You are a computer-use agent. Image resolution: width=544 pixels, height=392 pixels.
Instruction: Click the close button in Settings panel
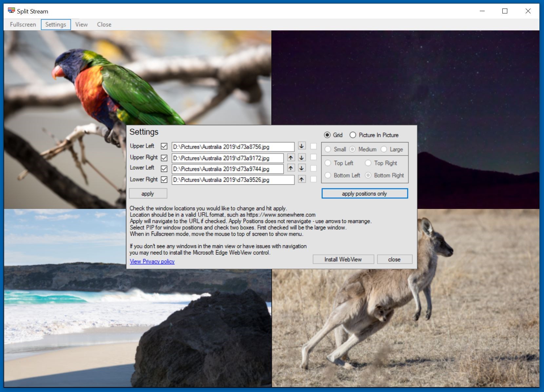395,259
